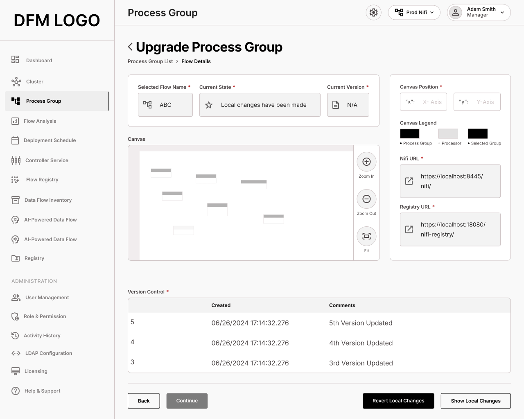Viewport: 524px width, 420px height.
Task: Click the X-Axis canvas position field
Action: point(423,102)
